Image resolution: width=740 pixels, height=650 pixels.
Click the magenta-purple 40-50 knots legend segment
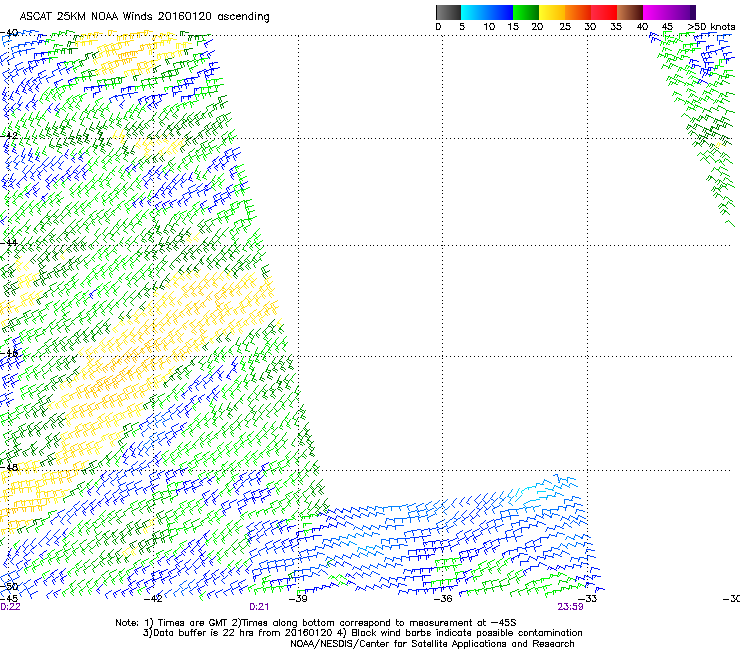669,12
